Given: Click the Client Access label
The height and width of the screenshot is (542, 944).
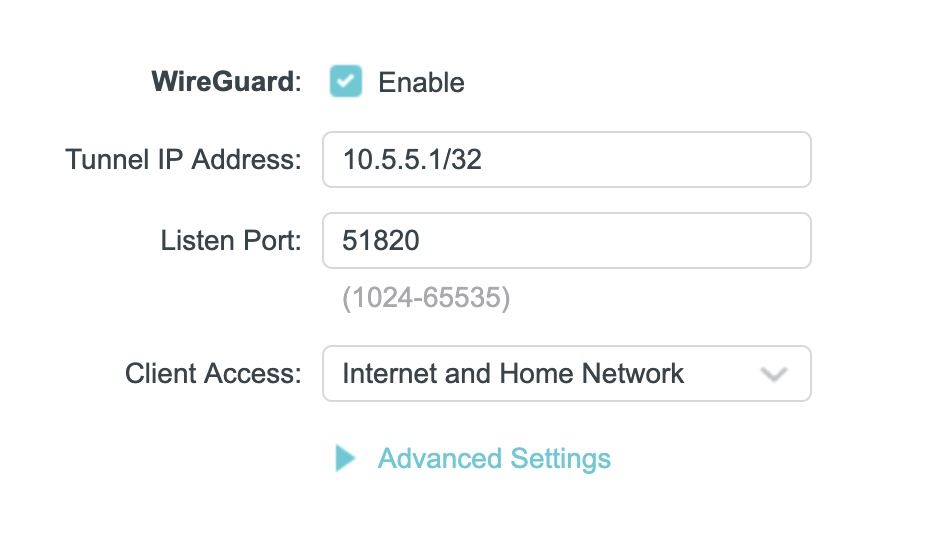Looking at the screenshot, I should click(213, 374).
